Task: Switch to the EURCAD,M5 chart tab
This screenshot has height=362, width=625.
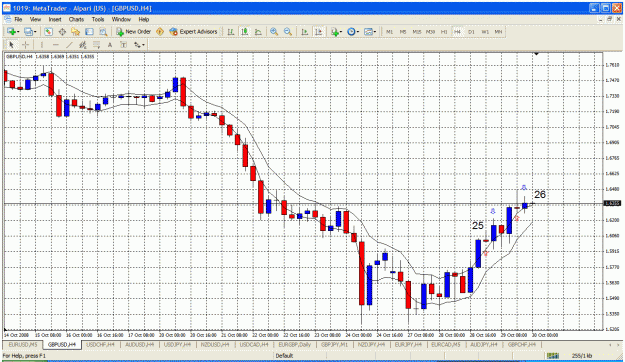Action: coord(446,344)
